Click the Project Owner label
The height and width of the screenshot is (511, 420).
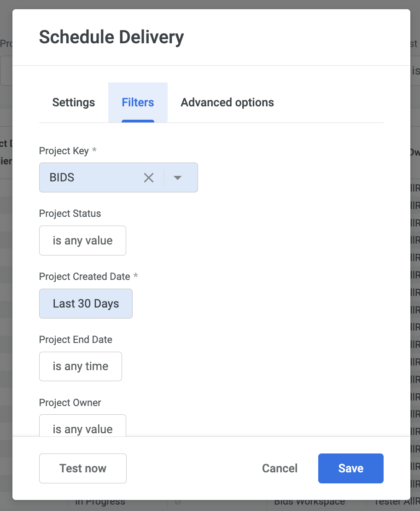click(70, 403)
